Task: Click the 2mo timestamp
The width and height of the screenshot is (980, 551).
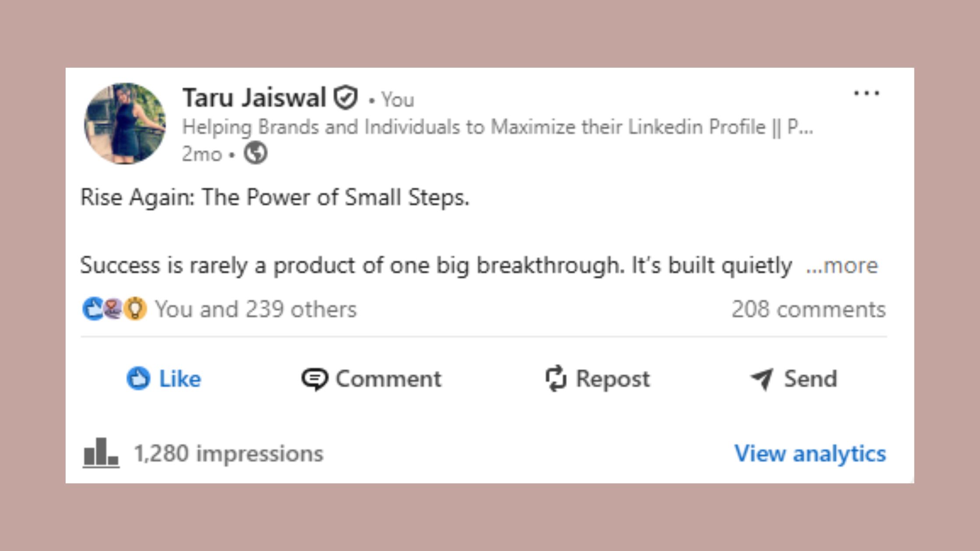Action: coord(201,153)
